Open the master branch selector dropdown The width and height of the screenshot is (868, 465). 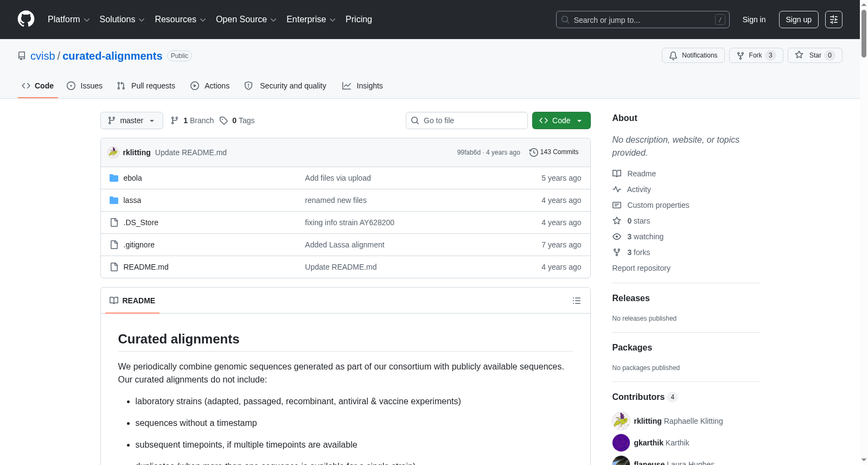[x=132, y=120]
